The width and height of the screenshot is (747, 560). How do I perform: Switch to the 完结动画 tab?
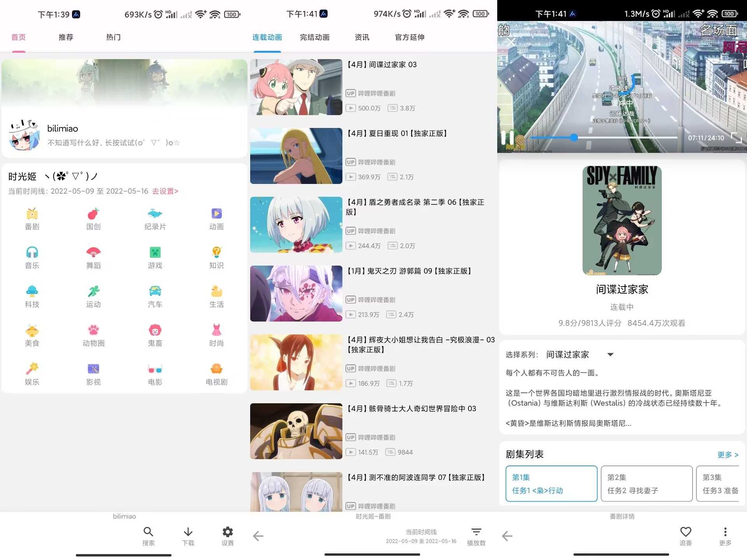[x=314, y=37]
